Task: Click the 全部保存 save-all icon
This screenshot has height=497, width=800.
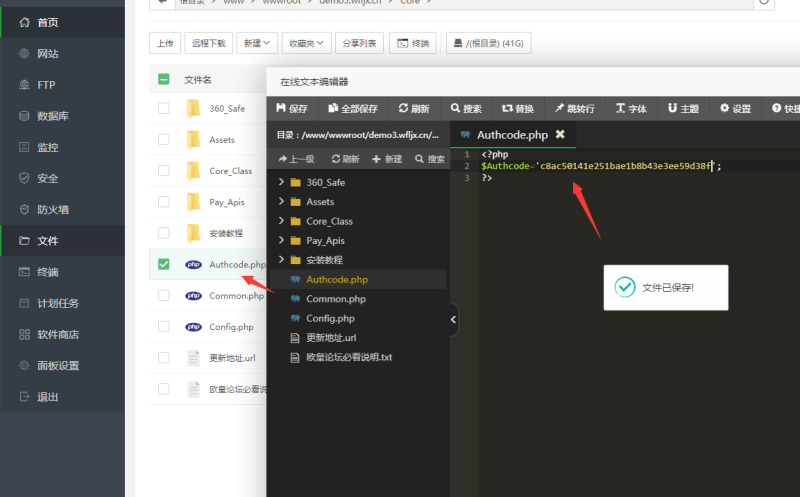Action: coord(333,108)
